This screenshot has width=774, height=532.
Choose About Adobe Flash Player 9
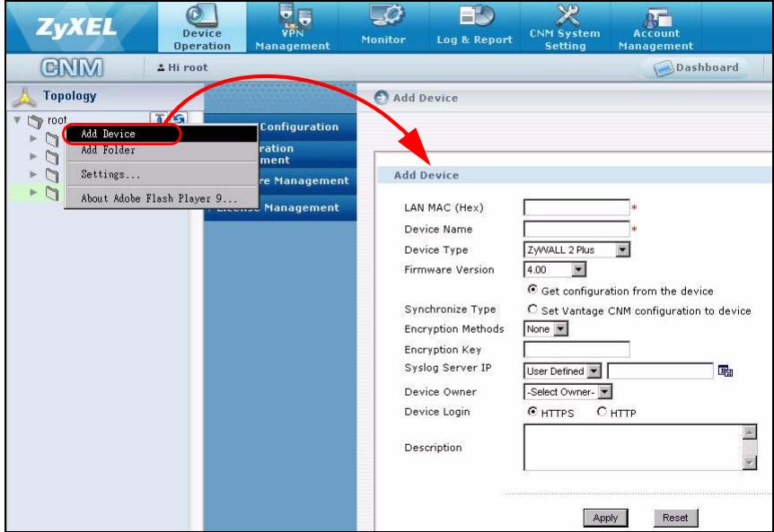click(162, 198)
